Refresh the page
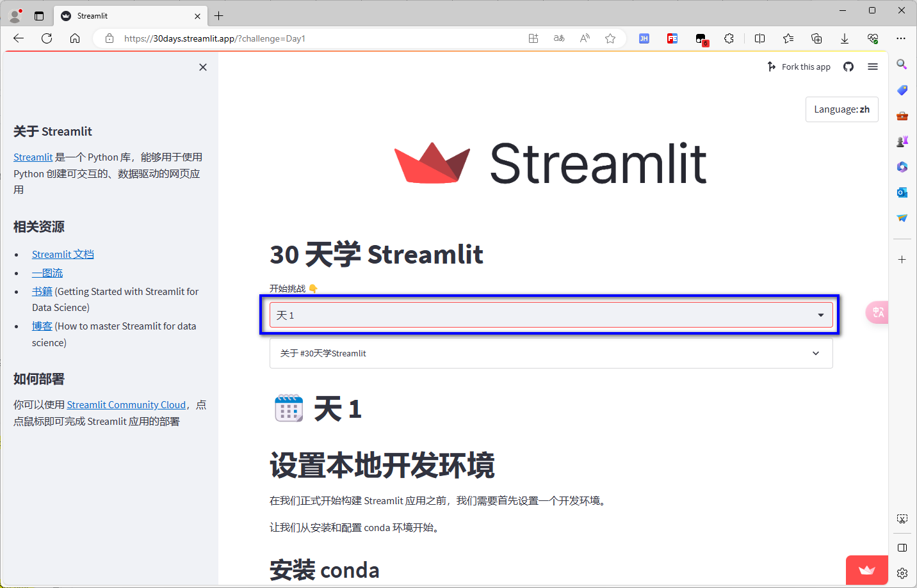Image resolution: width=917 pixels, height=588 pixels. coord(47,38)
